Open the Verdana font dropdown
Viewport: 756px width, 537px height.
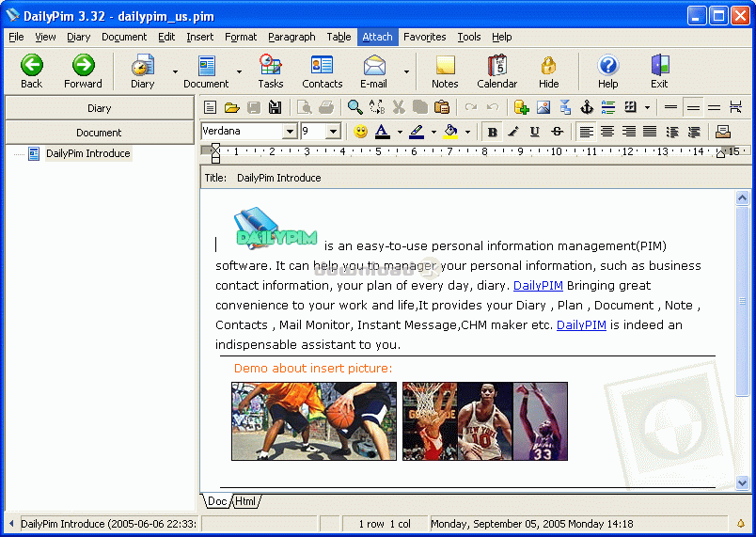coord(290,131)
